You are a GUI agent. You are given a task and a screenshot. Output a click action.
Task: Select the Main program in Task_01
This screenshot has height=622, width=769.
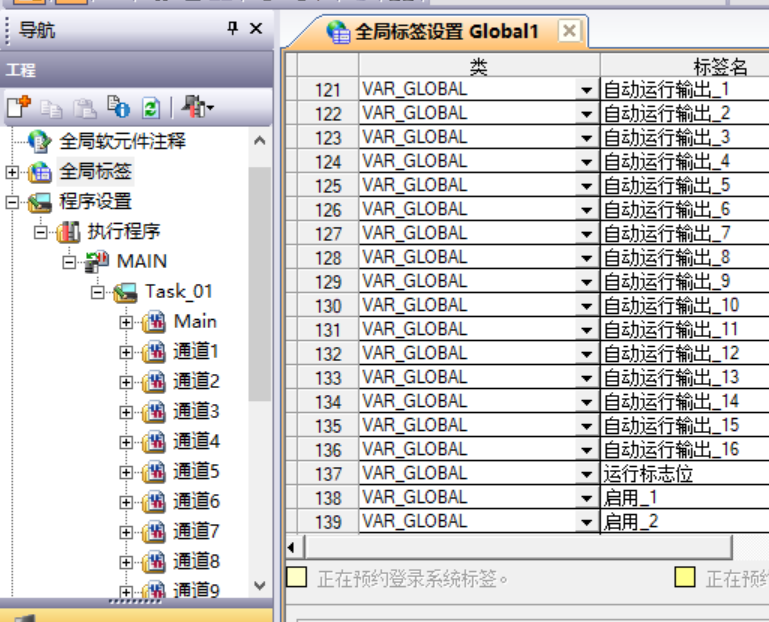point(195,321)
